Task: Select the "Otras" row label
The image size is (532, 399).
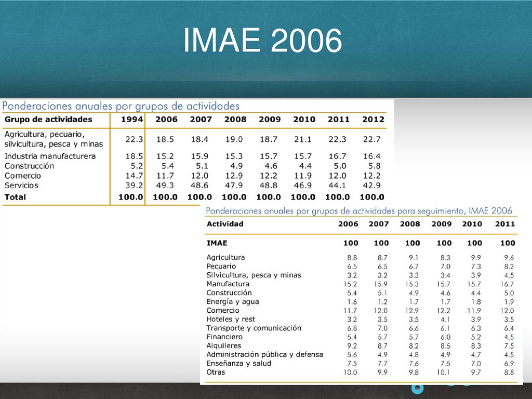Action: click(x=216, y=372)
